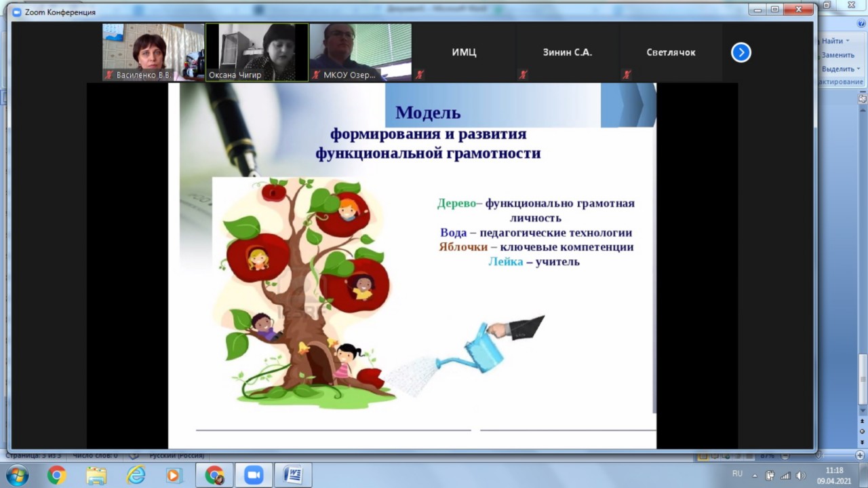Open Windows Explorer folder icon in taskbar
Viewport: 868px width, 488px height.
click(96, 475)
